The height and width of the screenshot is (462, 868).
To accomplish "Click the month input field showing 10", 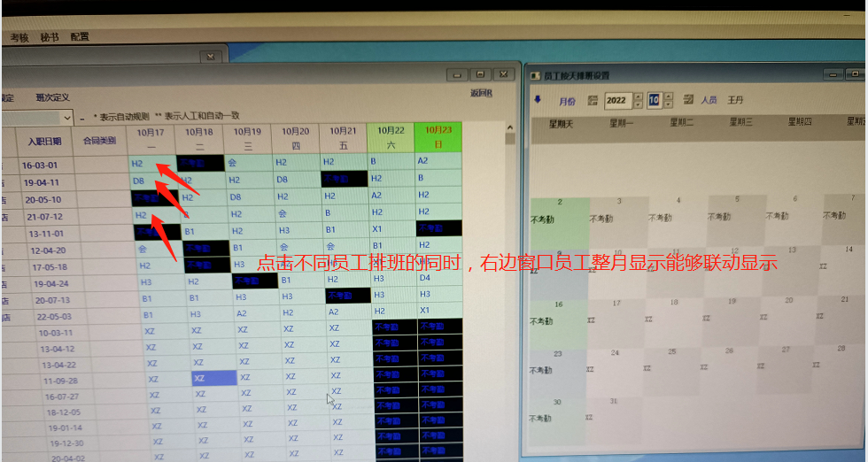I will click(x=655, y=101).
